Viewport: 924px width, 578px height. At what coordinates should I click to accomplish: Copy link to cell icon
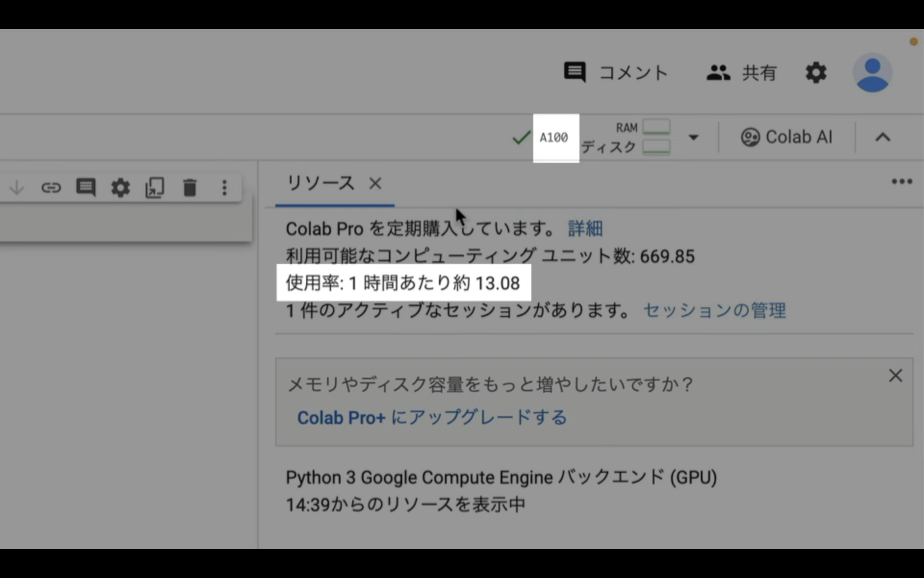click(x=51, y=187)
